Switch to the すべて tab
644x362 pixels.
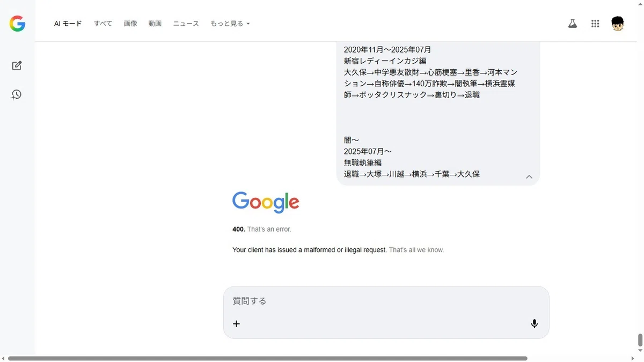point(103,24)
